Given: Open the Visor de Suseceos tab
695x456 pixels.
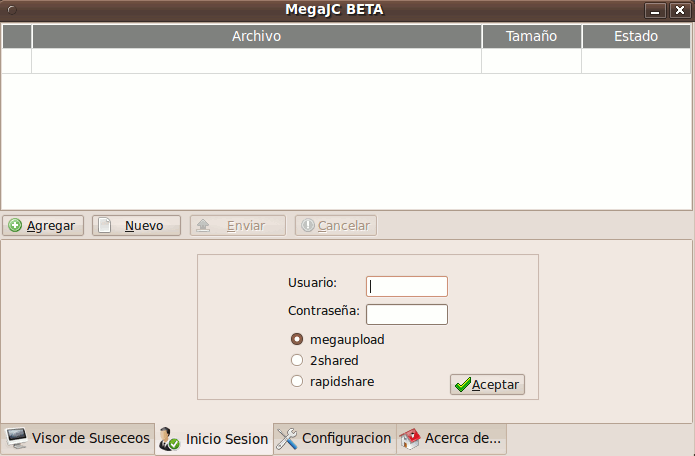Looking at the screenshot, I should (78, 438).
